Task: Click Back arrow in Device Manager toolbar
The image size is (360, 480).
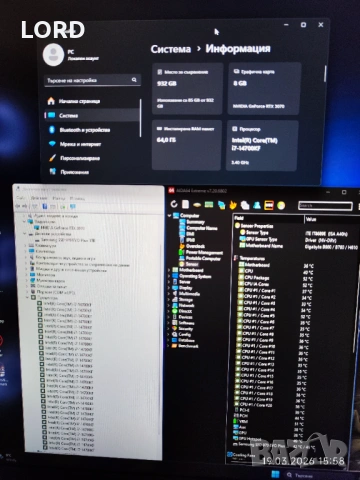Action: [18, 207]
